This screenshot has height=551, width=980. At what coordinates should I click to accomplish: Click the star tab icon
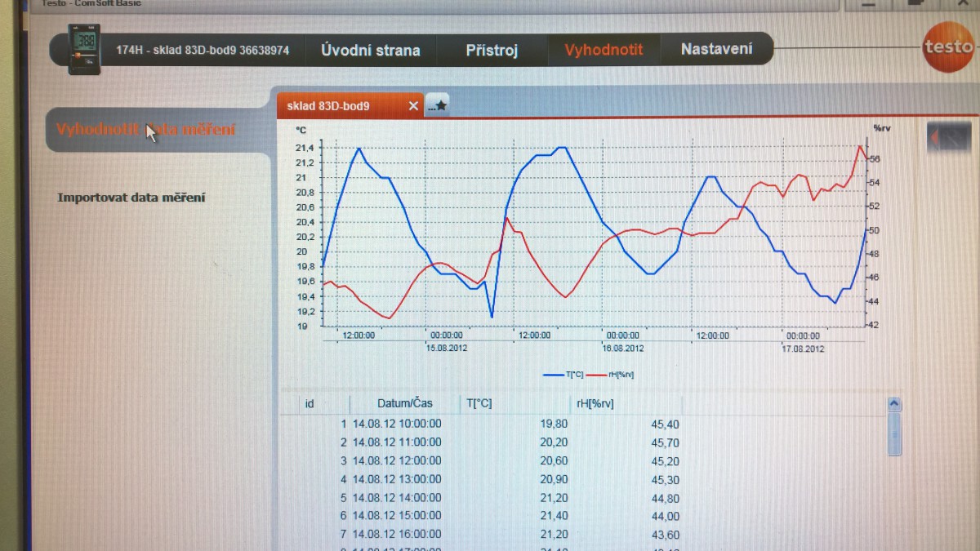[439, 105]
